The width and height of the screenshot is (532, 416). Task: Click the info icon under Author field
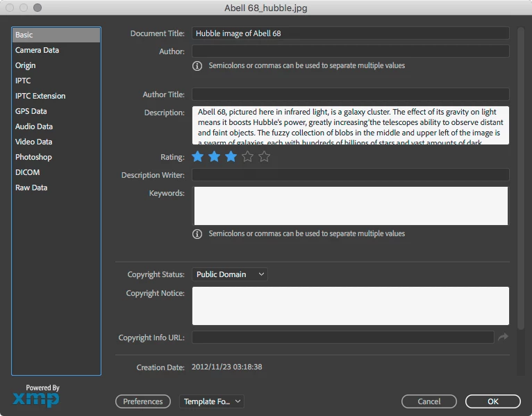(x=197, y=66)
